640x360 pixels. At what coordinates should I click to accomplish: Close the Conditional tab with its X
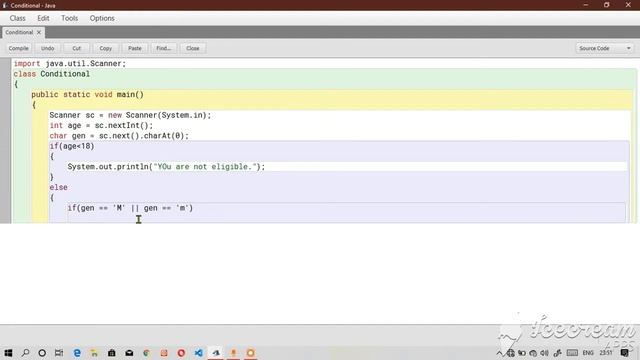39,32
